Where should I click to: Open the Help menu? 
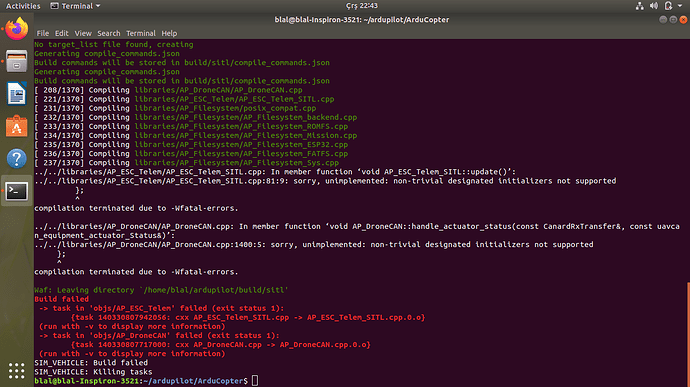(169, 33)
